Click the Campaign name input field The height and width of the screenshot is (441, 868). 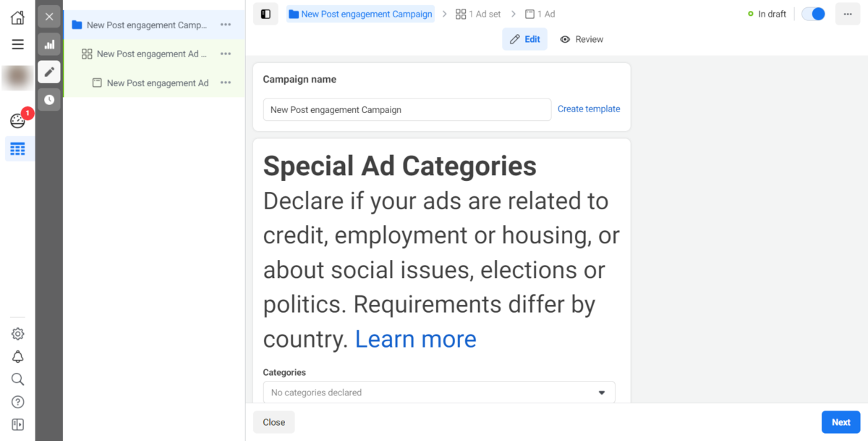pyautogui.click(x=407, y=110)
